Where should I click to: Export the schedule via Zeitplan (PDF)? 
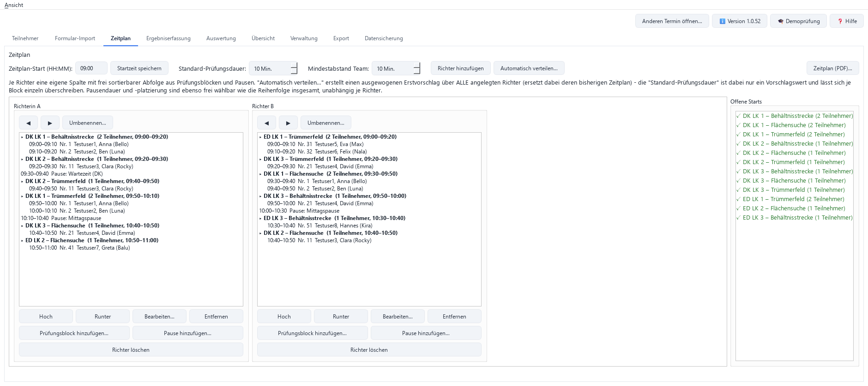coord(833,68)
